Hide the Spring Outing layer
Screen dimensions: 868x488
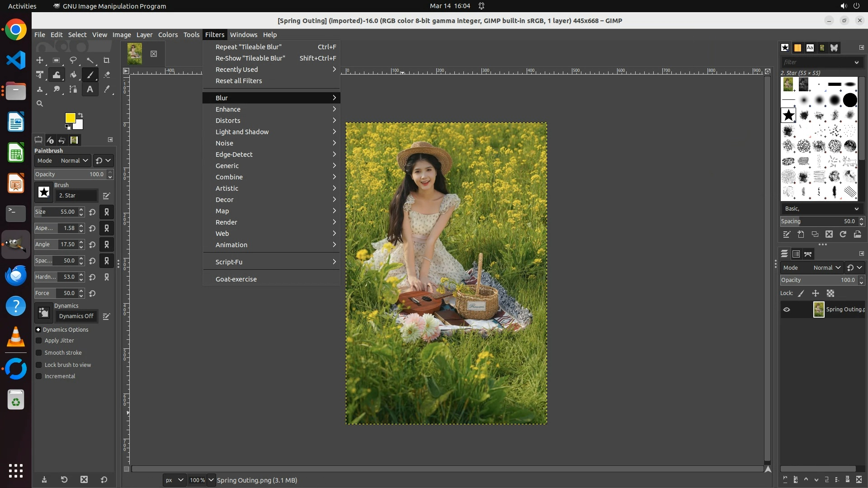click(787, 310)
